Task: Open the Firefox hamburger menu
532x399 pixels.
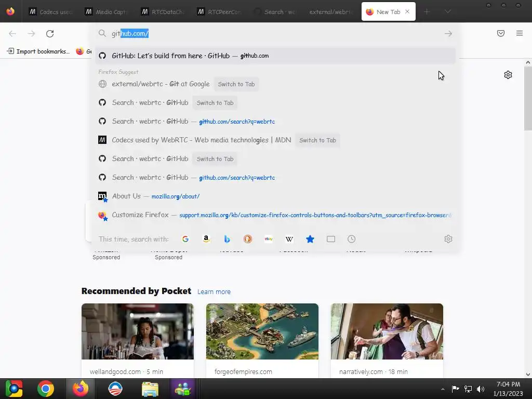Action: (x=520, y=33)
